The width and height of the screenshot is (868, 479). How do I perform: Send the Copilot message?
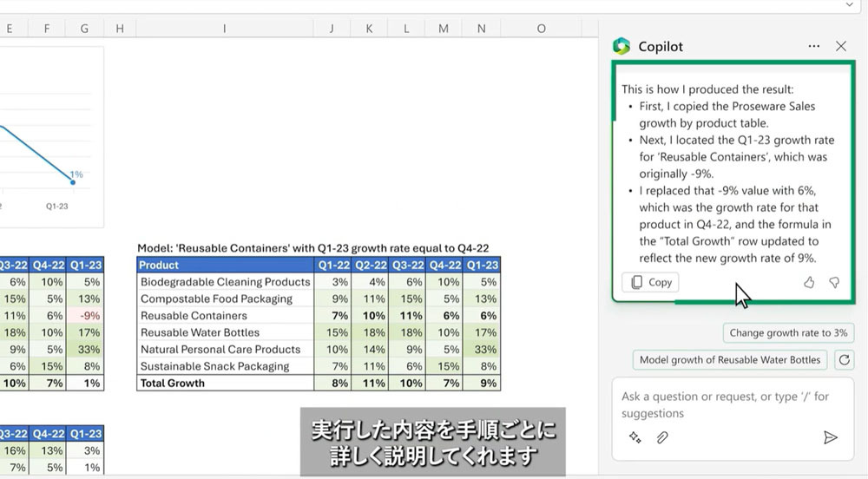click(831, 437)
